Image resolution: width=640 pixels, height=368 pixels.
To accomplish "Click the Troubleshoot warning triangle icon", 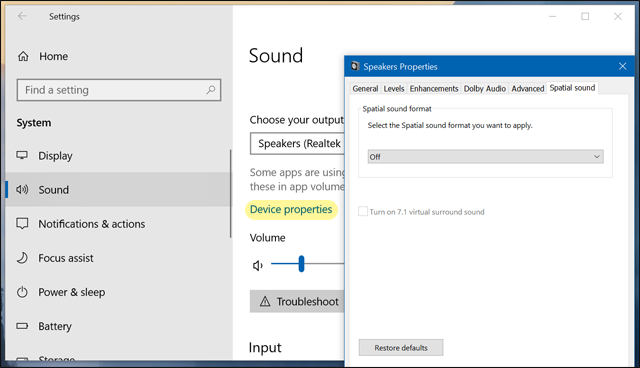I will [x=265, y=301].
